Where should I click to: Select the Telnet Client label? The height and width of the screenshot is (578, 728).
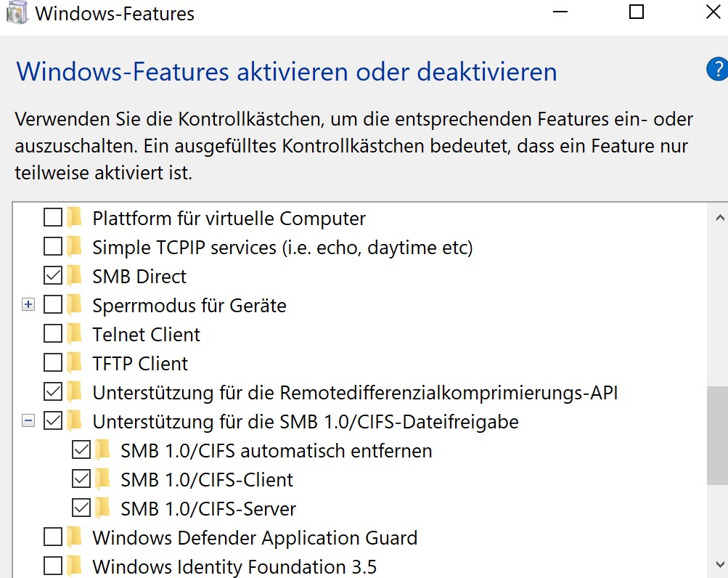pos(146,335)
